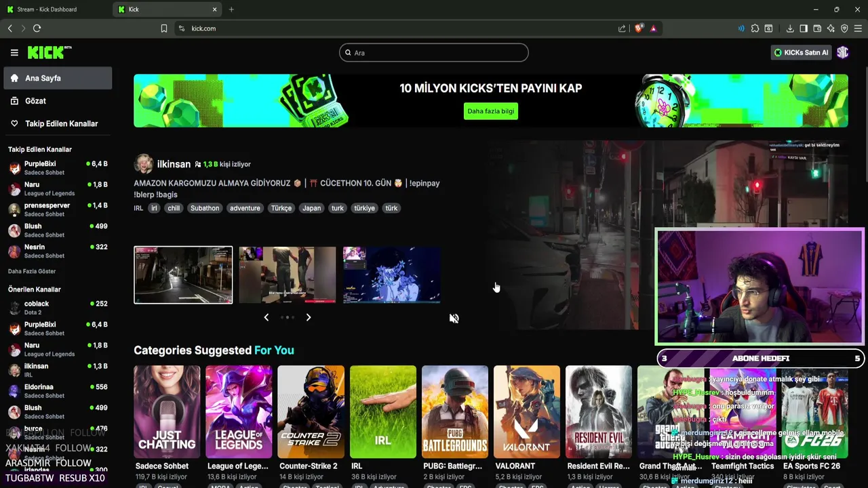The width and height of the screenshot is (868, 488).
Task: Open ilkinsan recommended channel in sidebar
Action: pos(58,370)
